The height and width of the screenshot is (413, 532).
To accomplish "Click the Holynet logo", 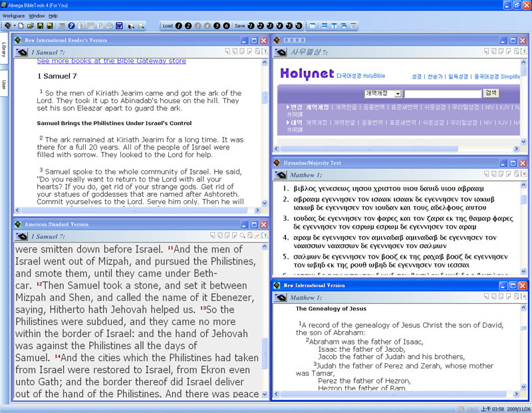I will [307, 74].
